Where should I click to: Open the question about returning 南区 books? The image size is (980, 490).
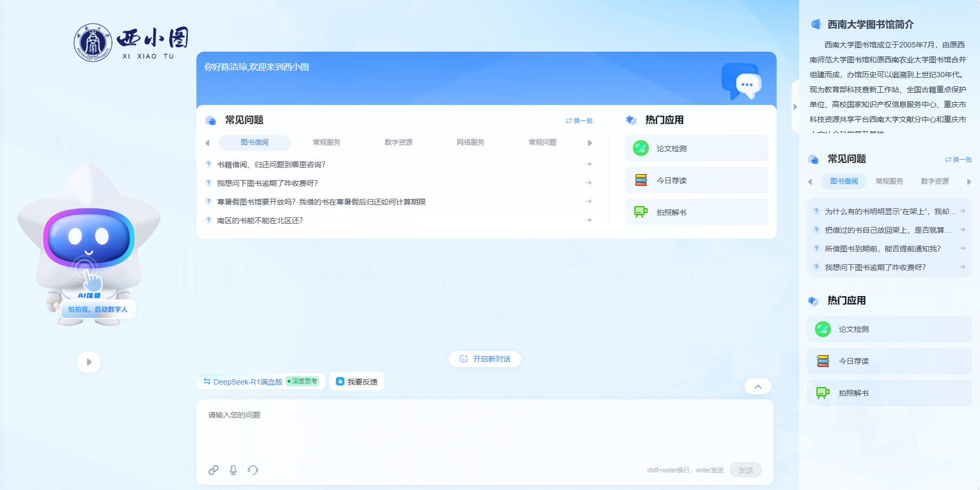point(260,219)
